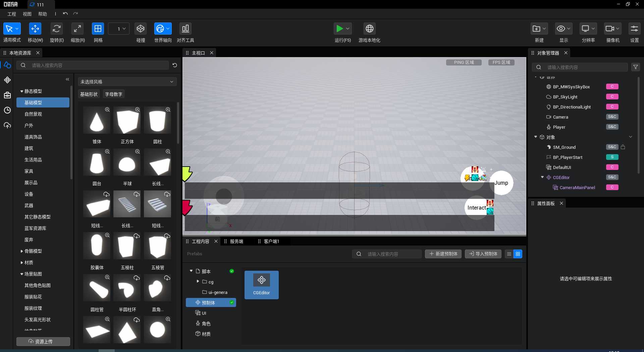Click the 导入预制体 button
644x352 pixels.
coord(483,254)
